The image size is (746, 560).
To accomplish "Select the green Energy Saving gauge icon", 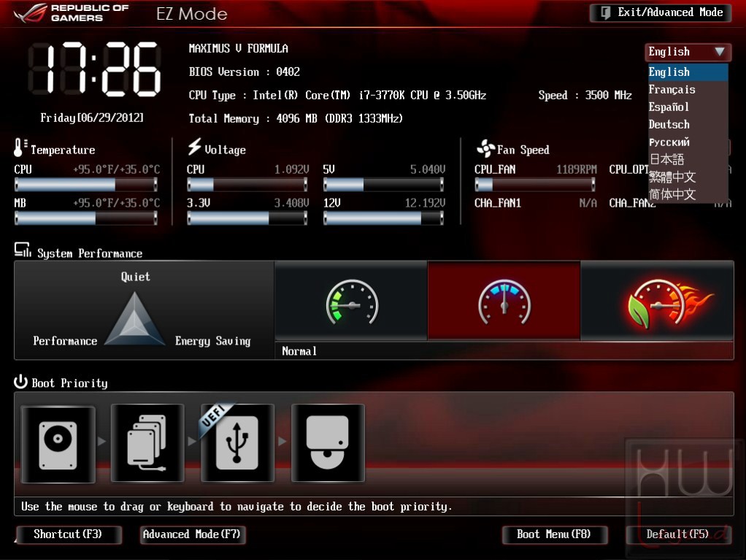I will pos(352,302).
